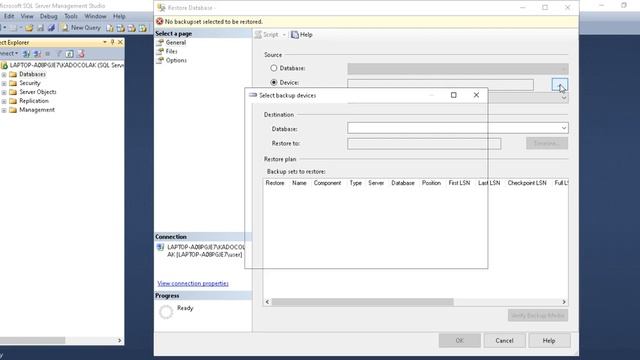The height and width of the screenshot is (360, 640).
Task: Open the View menu
Action: click(x=27, y=16)
